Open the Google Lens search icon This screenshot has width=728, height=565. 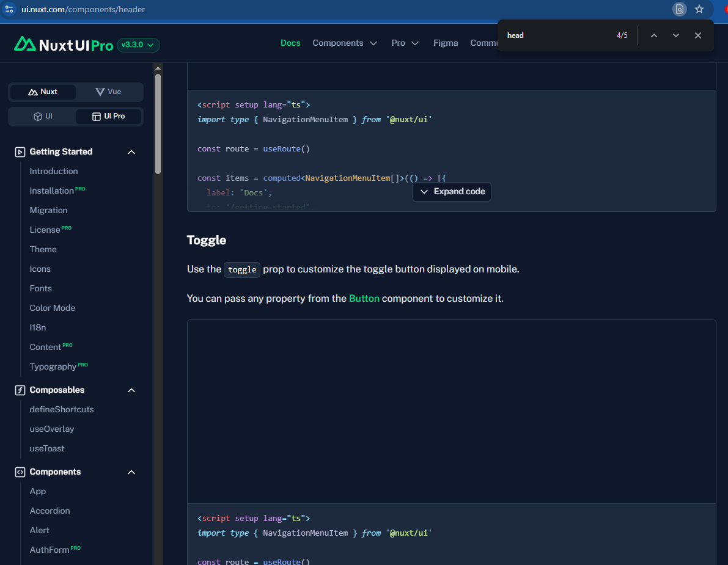point(679,9)
